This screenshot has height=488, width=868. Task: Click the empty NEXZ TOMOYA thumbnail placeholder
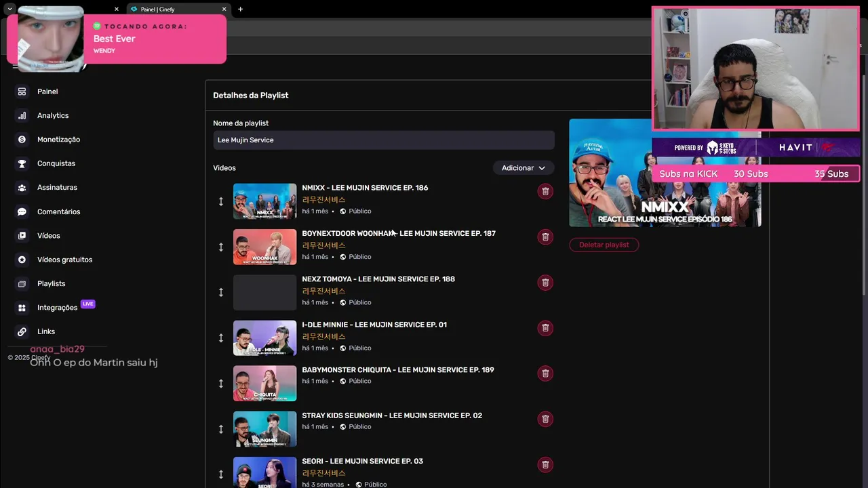click(x=264, y=292)
